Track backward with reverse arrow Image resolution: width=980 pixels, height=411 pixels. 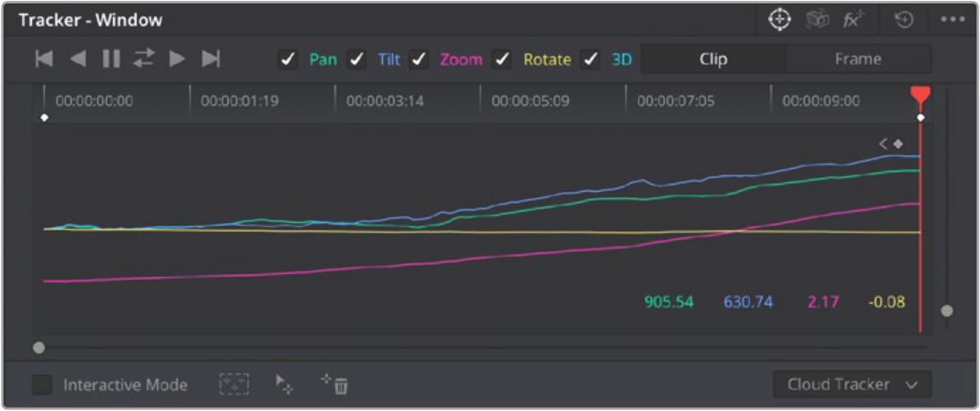78,60
